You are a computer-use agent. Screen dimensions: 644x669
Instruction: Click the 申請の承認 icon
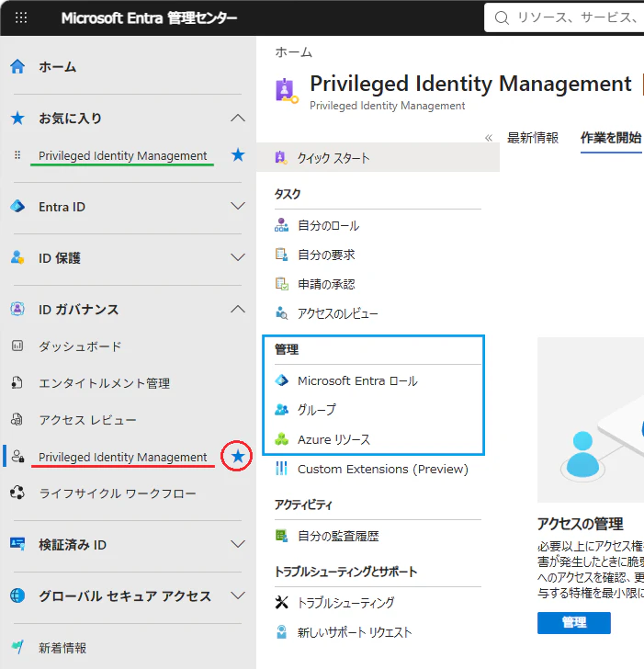coord(281,284)
